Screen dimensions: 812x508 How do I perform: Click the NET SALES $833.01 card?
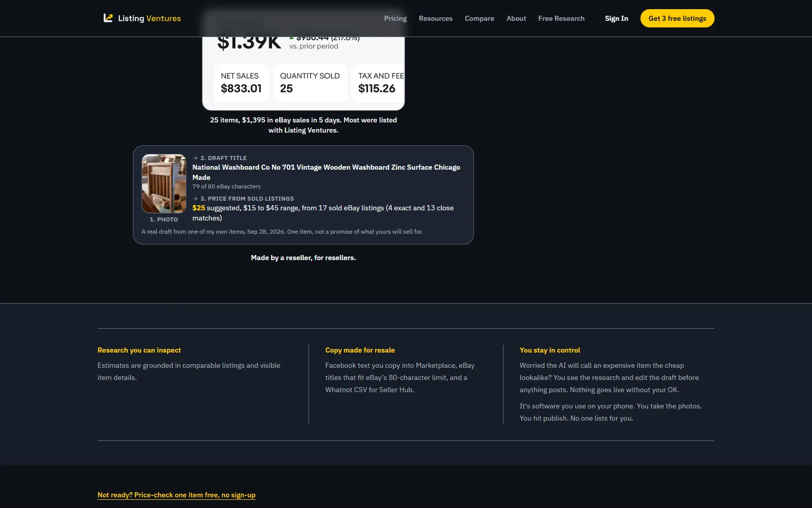(241, 83)
